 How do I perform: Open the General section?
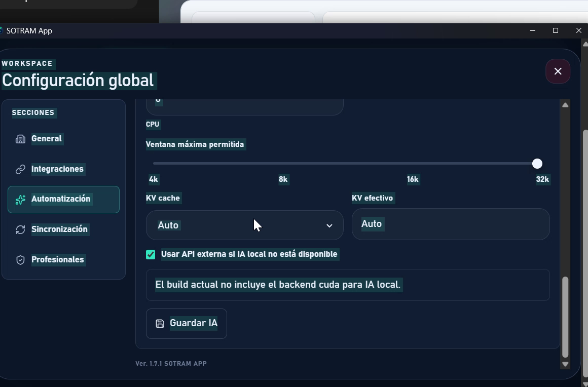63,139
